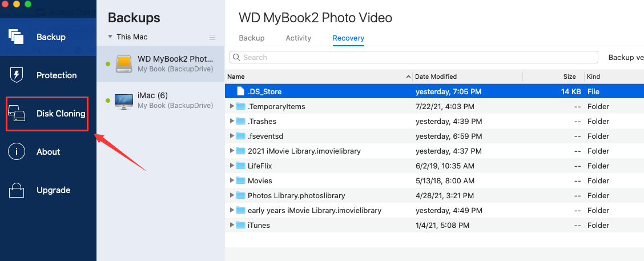The width and height of the screenshot is (644, 261).
Task: Select the .DS_Store file name
Action: pyautogui.click(x=264, y=91)
